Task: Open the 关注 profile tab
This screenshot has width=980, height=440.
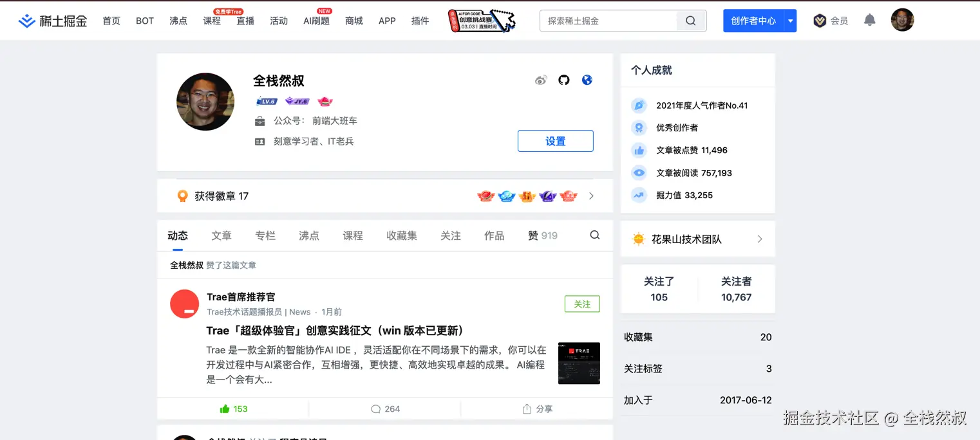Action: [x=451, y=236]
